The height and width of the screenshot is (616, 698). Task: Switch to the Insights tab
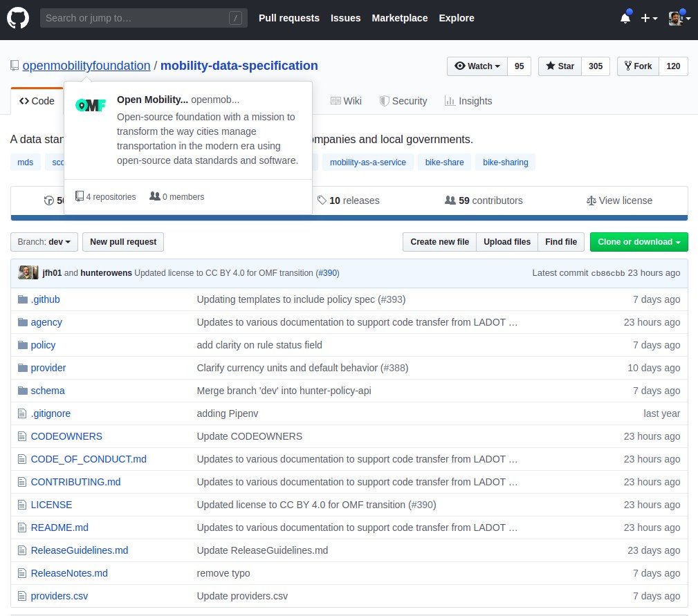tap(468, 101)
